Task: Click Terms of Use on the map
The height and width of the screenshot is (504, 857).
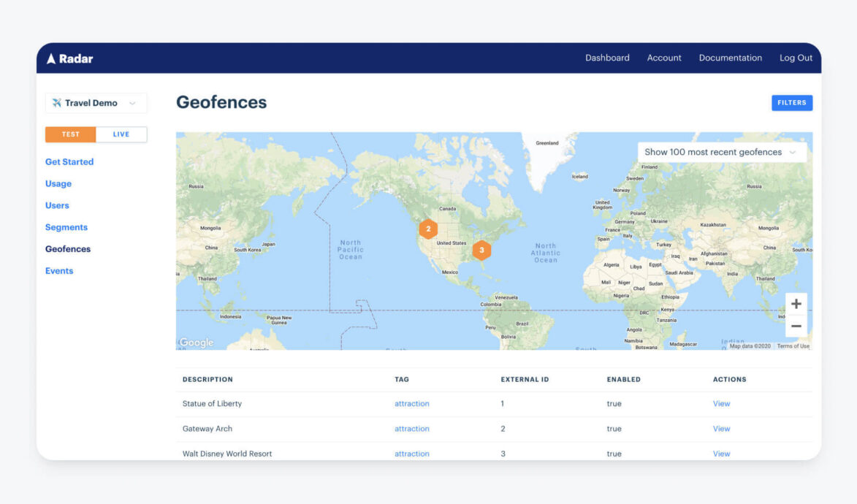Action: (793, 346)
